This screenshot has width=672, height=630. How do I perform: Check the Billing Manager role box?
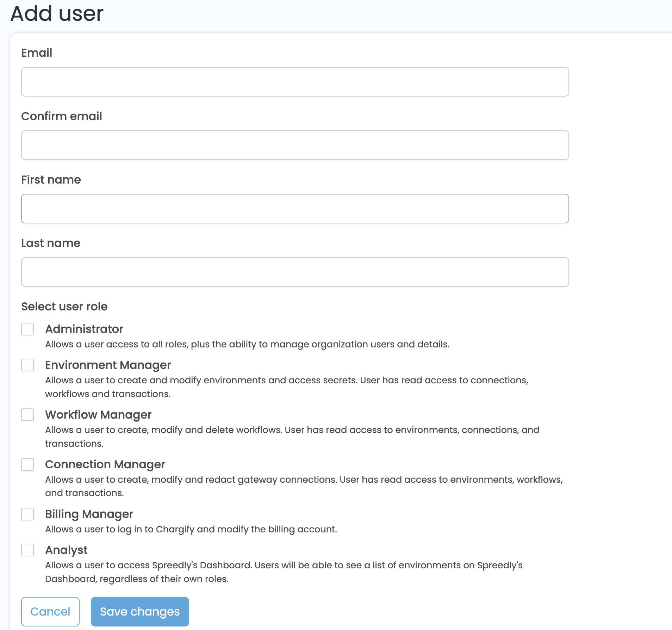tap(27, 514)
